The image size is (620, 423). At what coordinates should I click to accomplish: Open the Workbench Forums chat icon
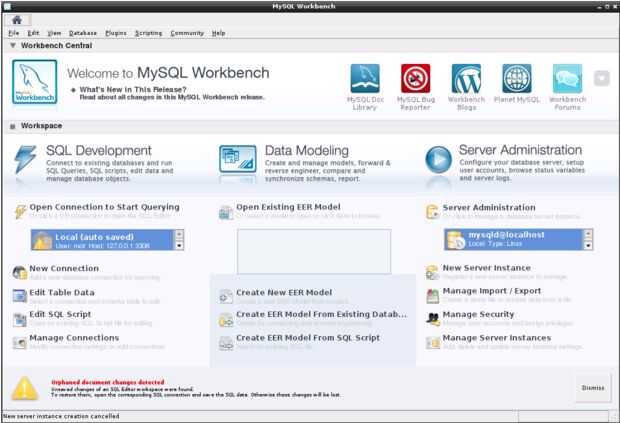pos(567,78)
